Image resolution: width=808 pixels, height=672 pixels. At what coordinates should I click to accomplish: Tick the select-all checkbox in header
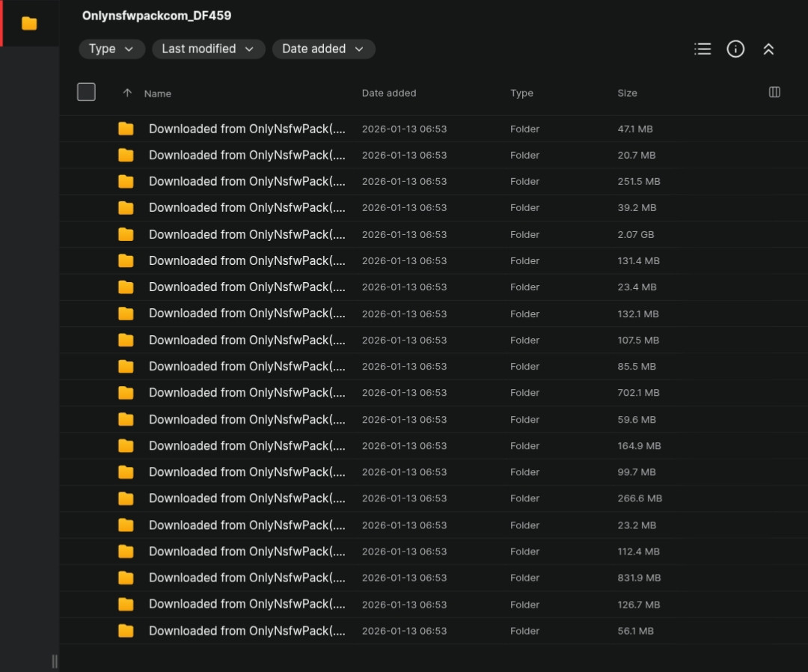86,92
